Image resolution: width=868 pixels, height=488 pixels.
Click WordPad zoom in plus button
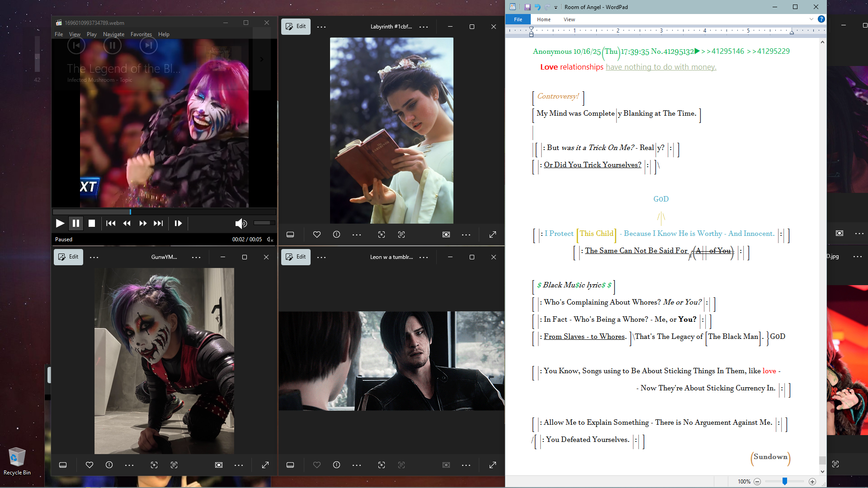point(812,482)
